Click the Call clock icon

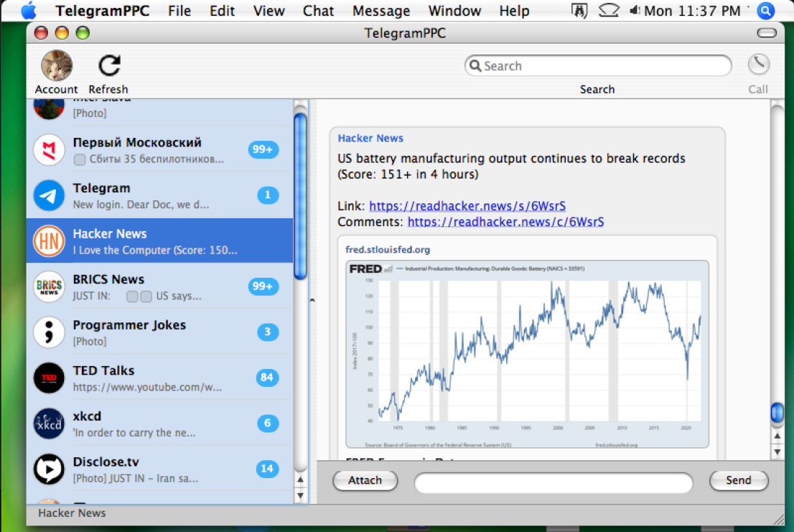click(759, 65)
